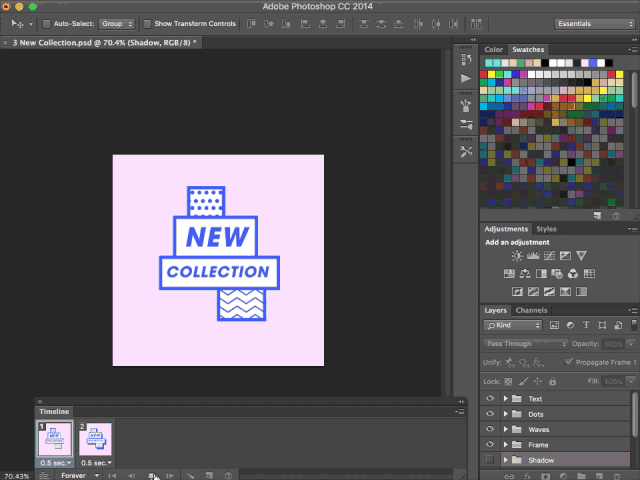Add a Posterize adjustment
Screen dimensions: 640x480
pyautogui.click(x=533, y=291)
